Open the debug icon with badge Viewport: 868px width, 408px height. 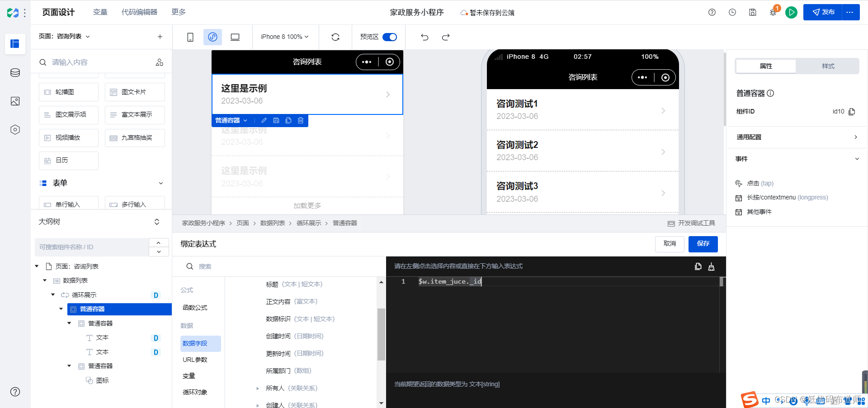point(774,12)
